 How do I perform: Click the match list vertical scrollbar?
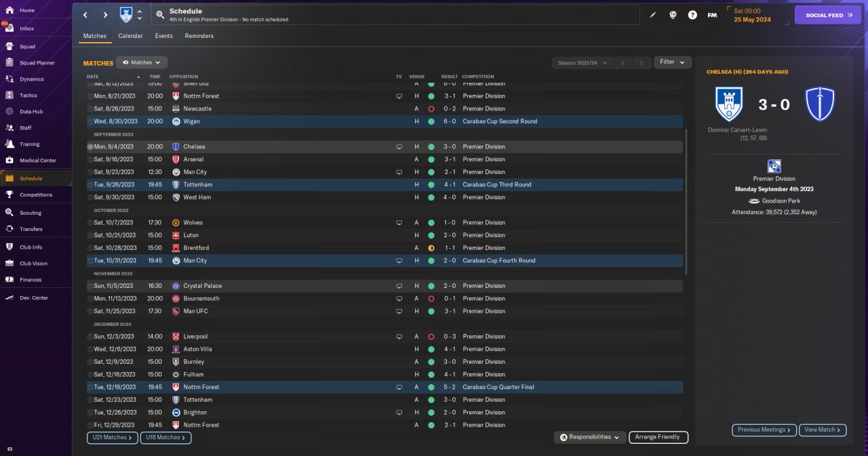pos(686,202)
